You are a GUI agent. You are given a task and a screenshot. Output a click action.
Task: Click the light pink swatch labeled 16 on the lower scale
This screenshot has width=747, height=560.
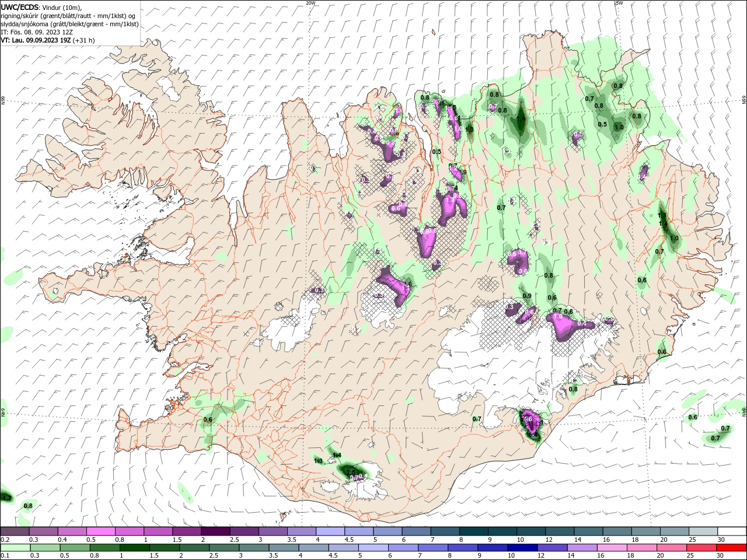(612, 548)
